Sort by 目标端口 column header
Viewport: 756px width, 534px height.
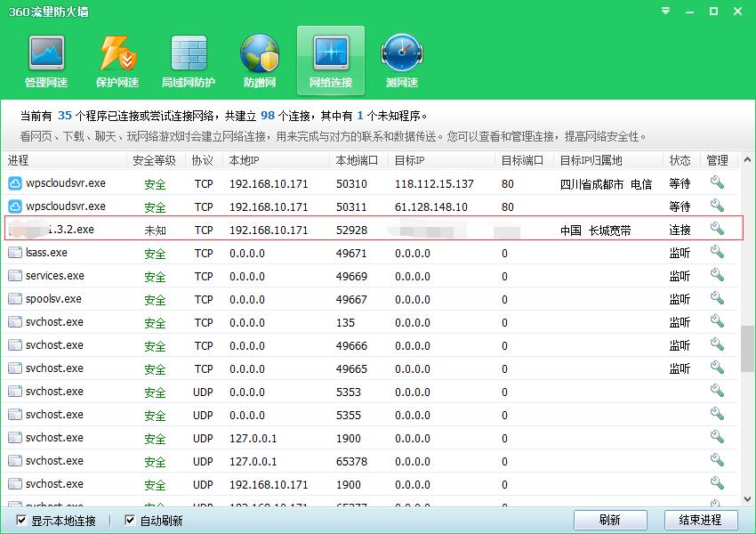(x=524, y=160)
